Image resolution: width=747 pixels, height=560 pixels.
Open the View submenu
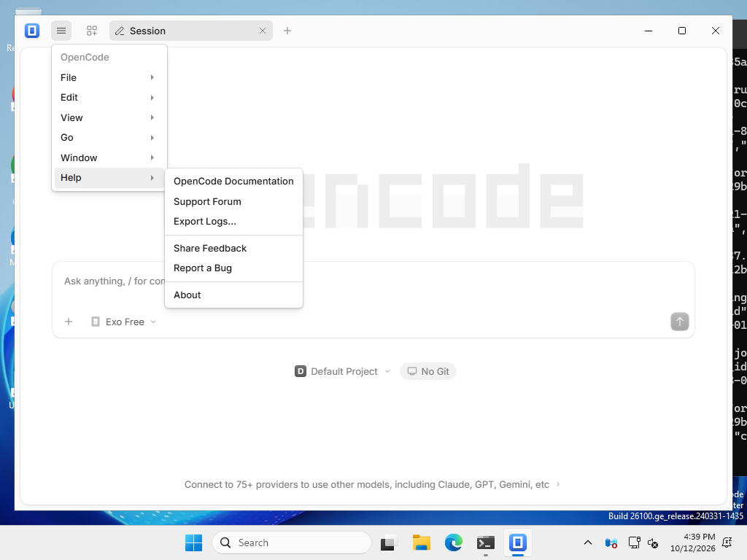(109, 117)
